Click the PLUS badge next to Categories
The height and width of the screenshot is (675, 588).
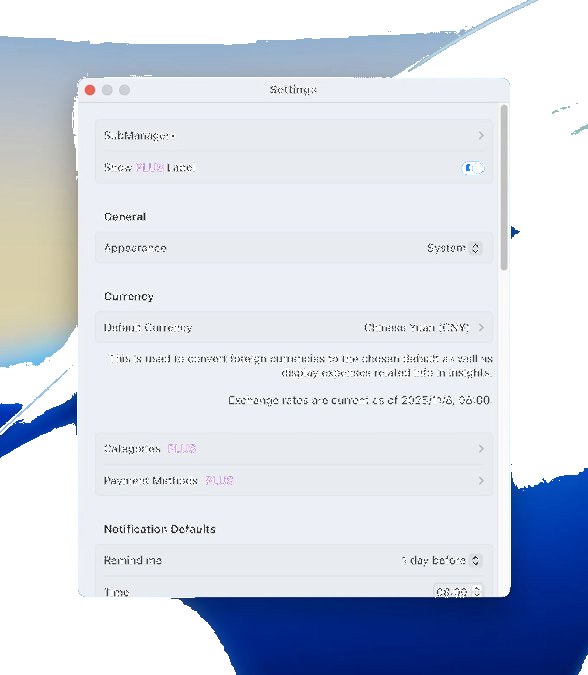pos(182,449)
